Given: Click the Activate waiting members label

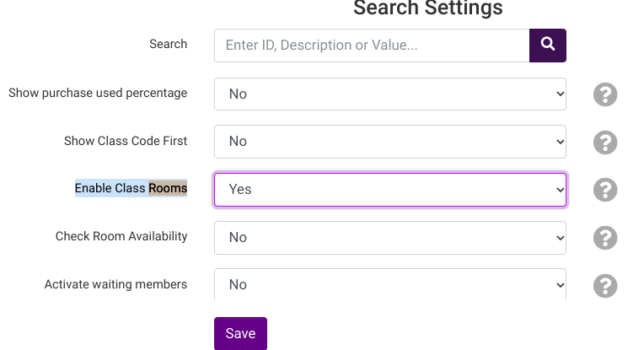Looking at the screenshot, I should pos(115,284).
